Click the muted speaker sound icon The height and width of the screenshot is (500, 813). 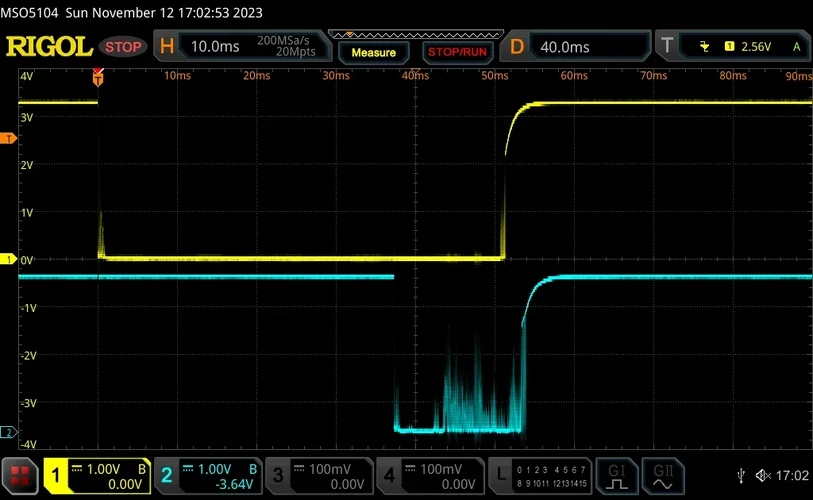pyautogui.click(x=761, y=475)
